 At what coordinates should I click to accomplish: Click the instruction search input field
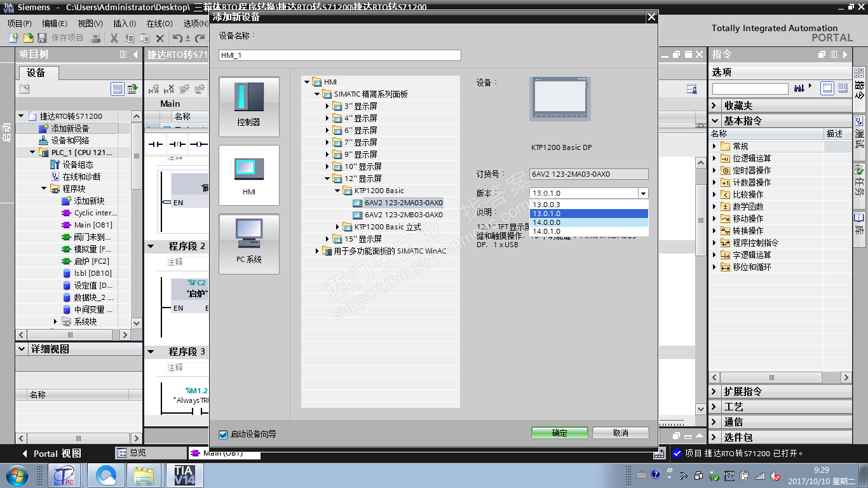click(x=750, y=88)
